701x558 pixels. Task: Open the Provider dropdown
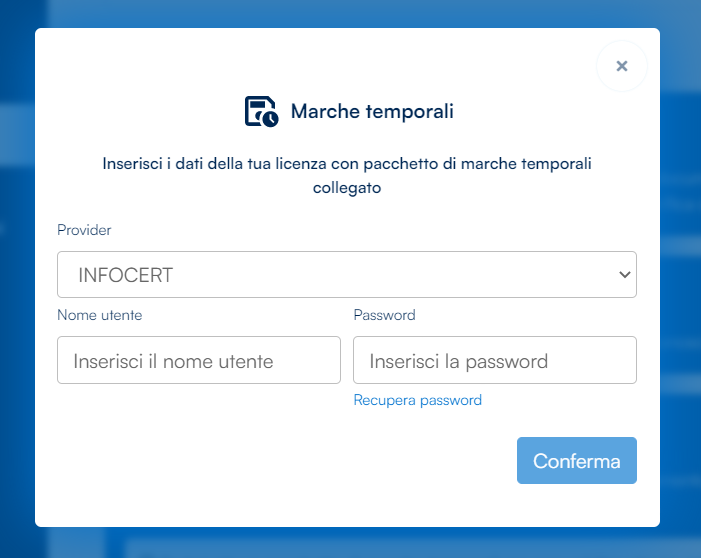346,274
